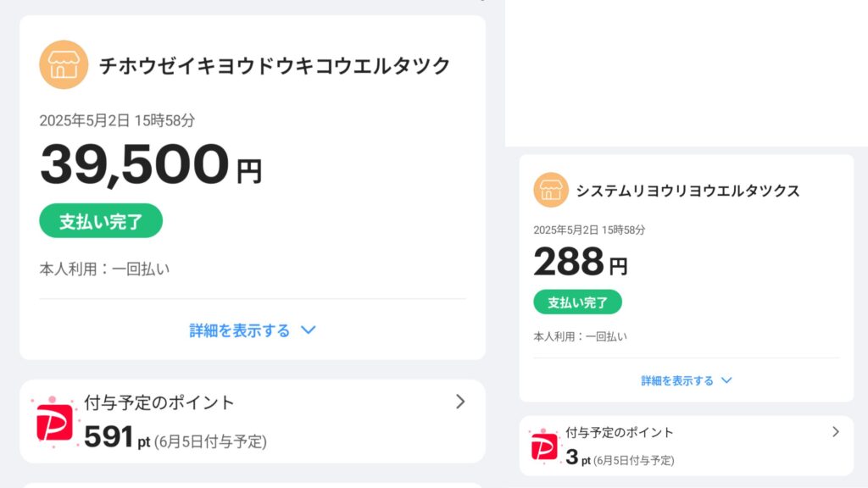Click 本人利用:一回払い in the 39,500円 card
The height and width of the screenshot is (488, 868).
(105, 269)
